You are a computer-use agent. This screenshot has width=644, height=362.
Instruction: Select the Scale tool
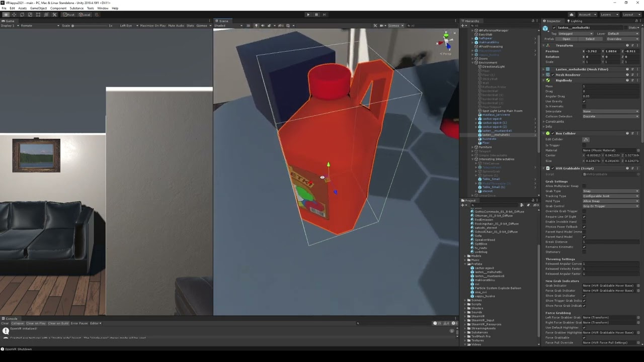[x=30, y=15]
